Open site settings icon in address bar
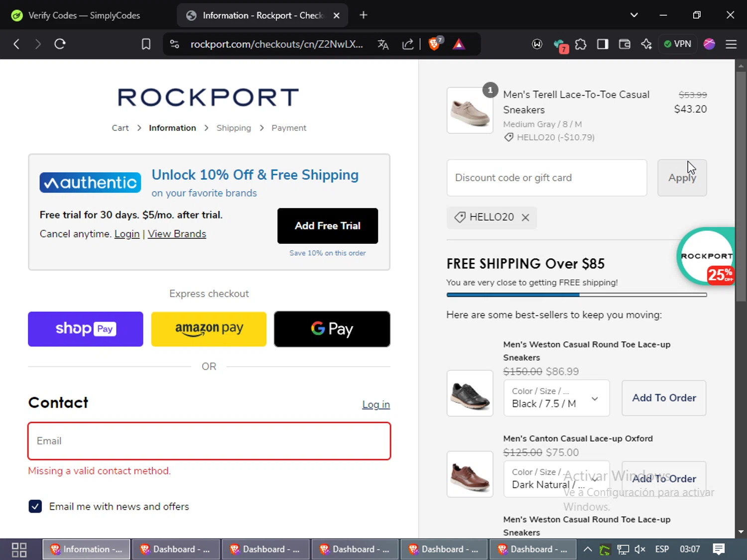 pyautogui.click(x=174, y=44)
